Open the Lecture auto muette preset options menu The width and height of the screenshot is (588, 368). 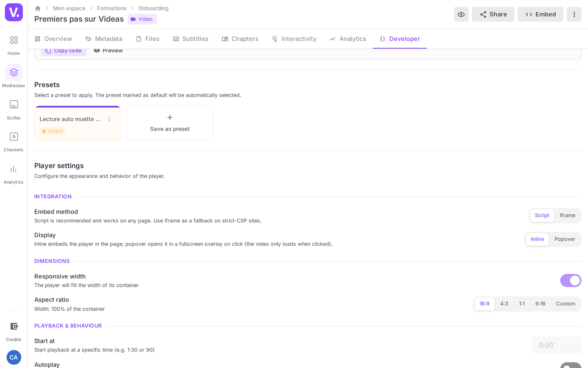109,119
